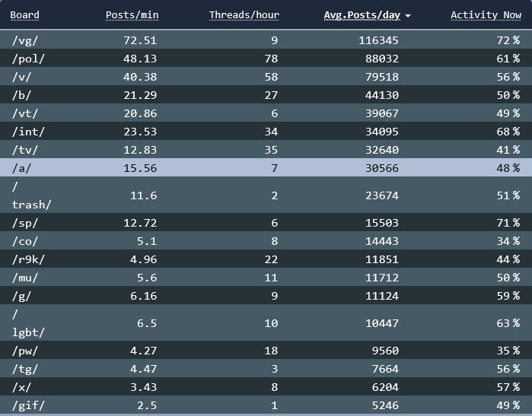Sort table by Board column header
The height and width of the screenshot is (416, 532).
click(x=25, y=15)
